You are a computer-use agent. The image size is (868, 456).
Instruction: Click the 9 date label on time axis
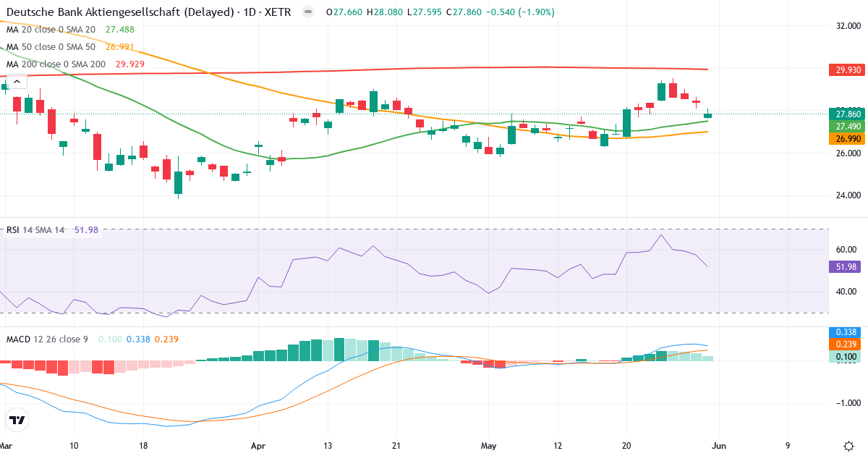click(x=788, y=445)
